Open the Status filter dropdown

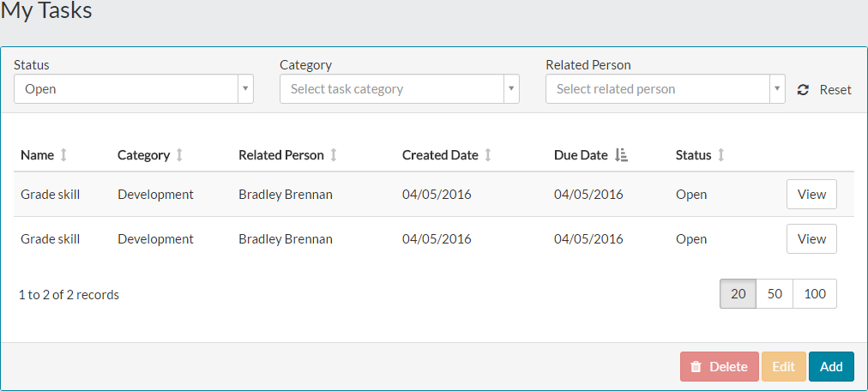coord(134,89)
